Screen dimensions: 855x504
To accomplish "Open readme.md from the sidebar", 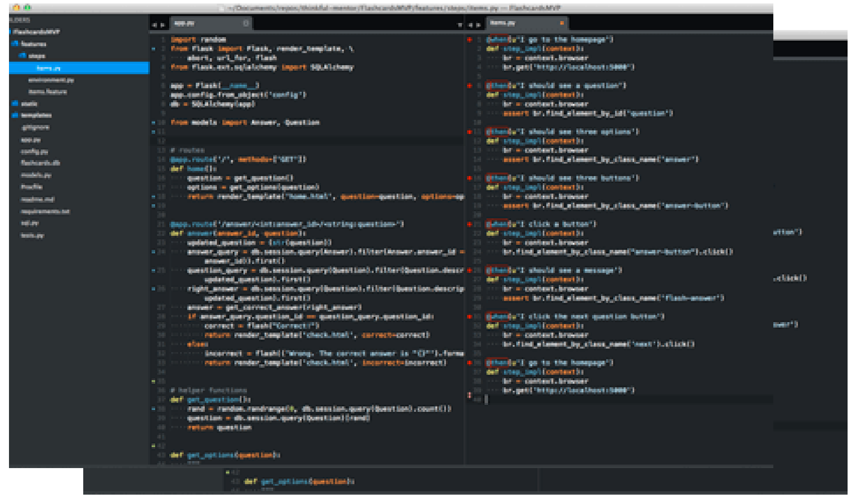I will tap(38, 199).
